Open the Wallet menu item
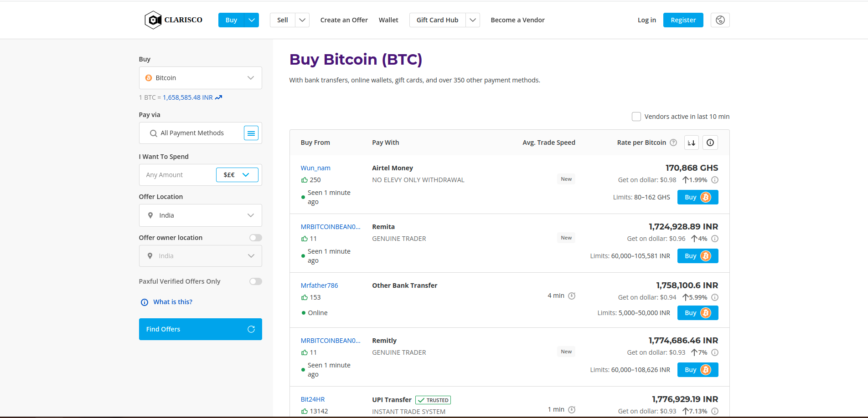This screenshot has height=418, width=868. click(x=388, y=20)
